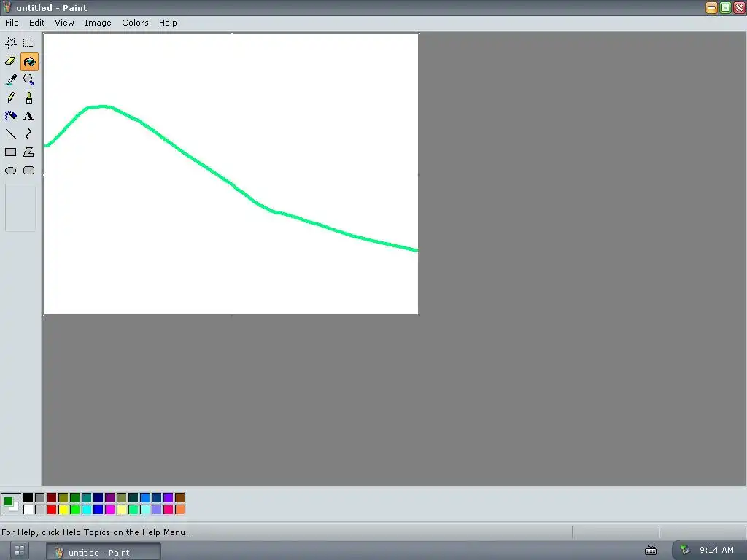This screenshot has height=560, width=747.
Task: Pick the dark red maroon swatch
Action: (52, 497)
